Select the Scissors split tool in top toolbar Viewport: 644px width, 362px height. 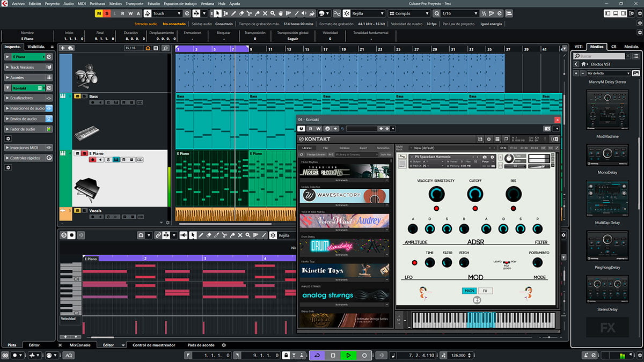pyautogui.click(x=248, y=13)
